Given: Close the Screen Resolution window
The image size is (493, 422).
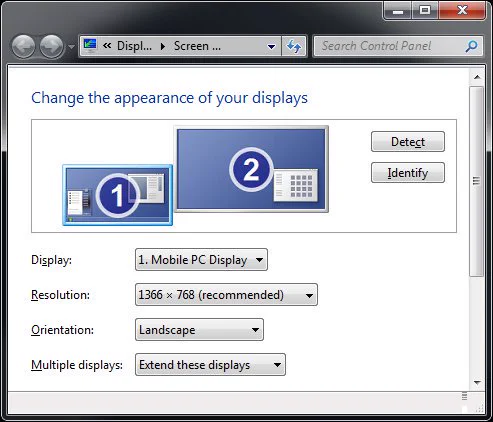Looking at the screenshot, I should click(x=462, y=11).
